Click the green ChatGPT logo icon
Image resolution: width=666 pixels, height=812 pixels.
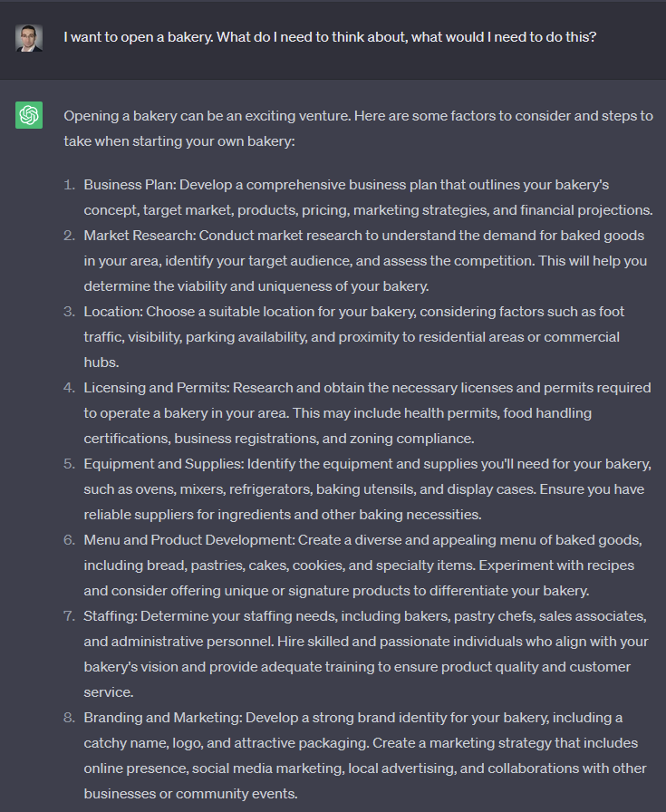(29, 115)
